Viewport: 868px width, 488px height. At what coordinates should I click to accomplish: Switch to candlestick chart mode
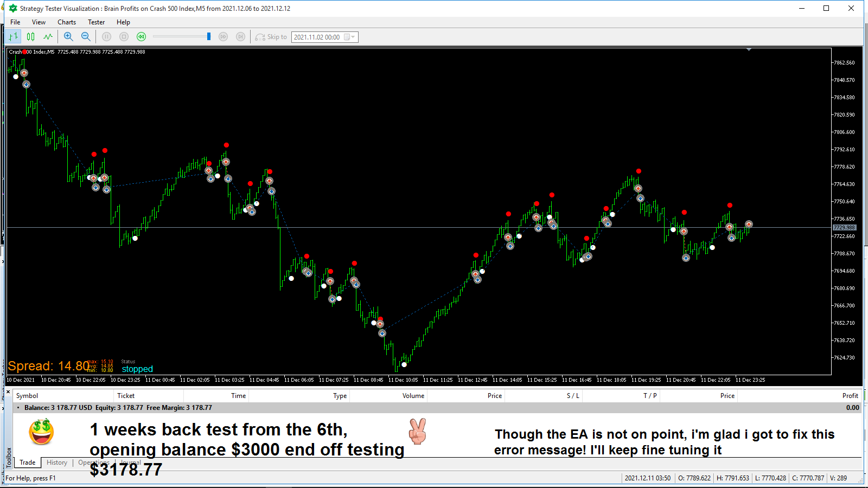pyautogui.click(x=31, y=36)
